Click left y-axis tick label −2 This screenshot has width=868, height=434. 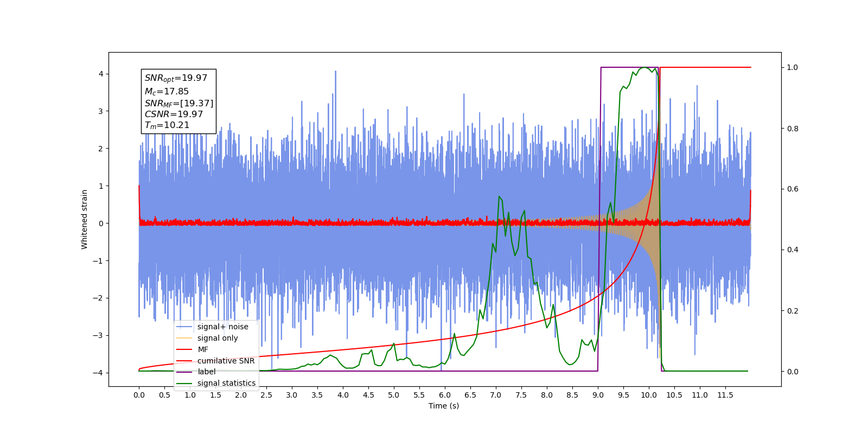pyautogui.click(x=98, y=298)
